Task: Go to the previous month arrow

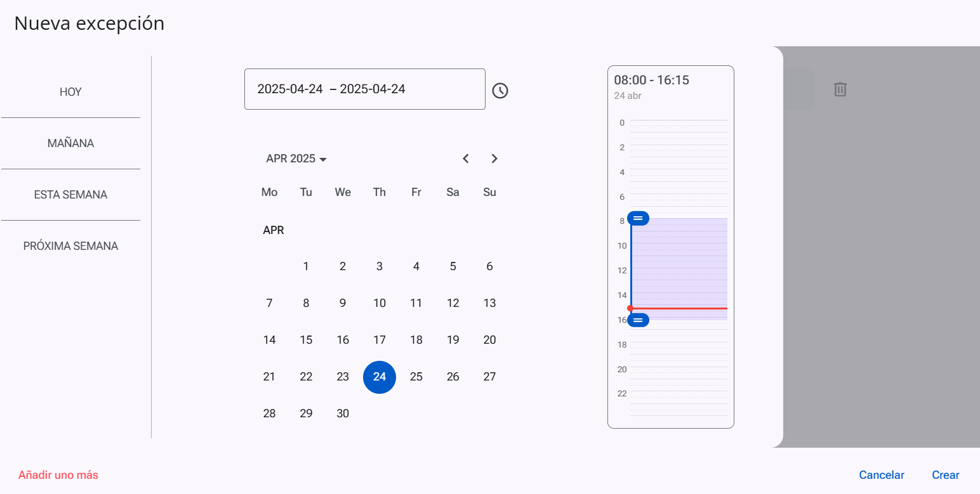Action: pos(466,159)
